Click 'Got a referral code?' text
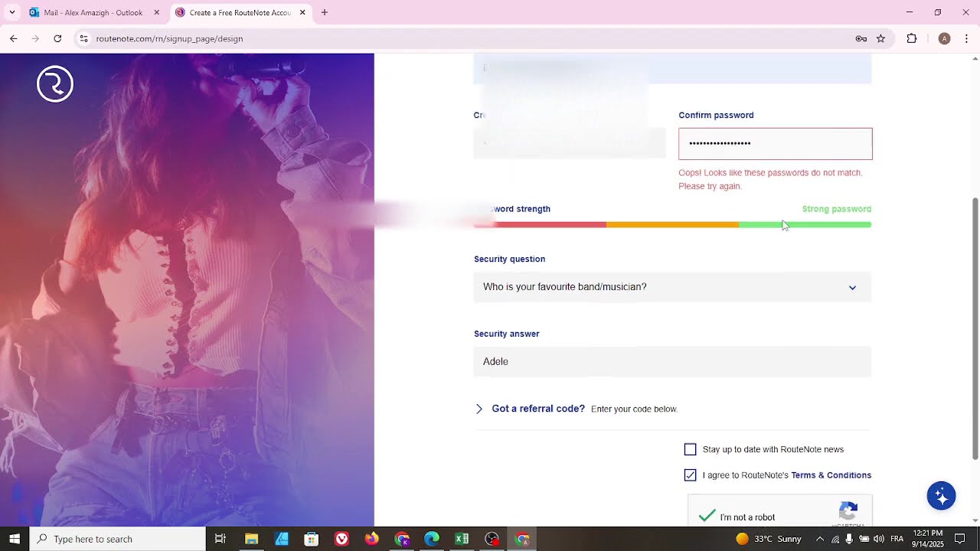 click(538, 409)
